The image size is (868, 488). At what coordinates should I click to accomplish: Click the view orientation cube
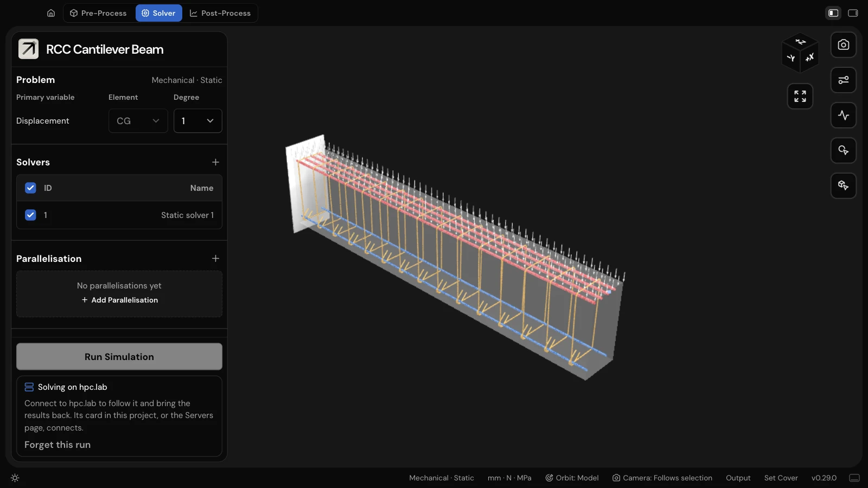pyautogui.click(x=800, y=53)
